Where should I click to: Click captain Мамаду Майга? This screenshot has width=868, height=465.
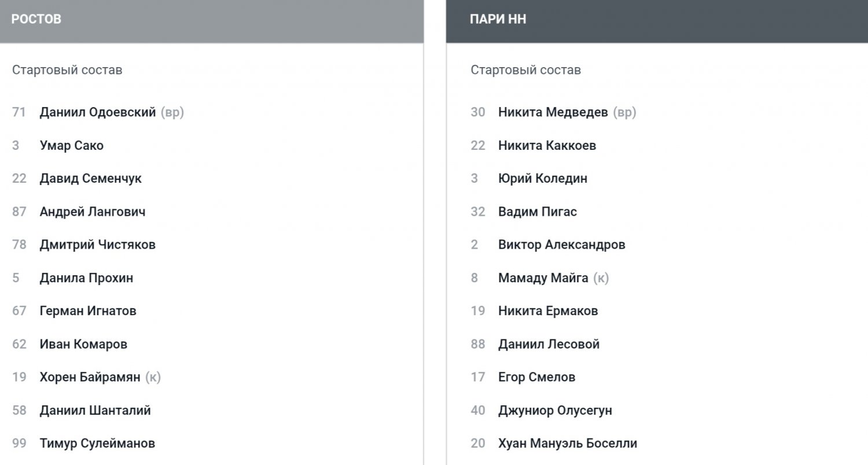pos(543,278)
